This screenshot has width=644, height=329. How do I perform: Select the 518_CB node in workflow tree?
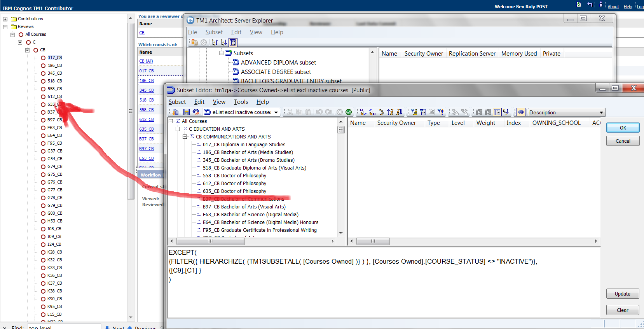54,81
